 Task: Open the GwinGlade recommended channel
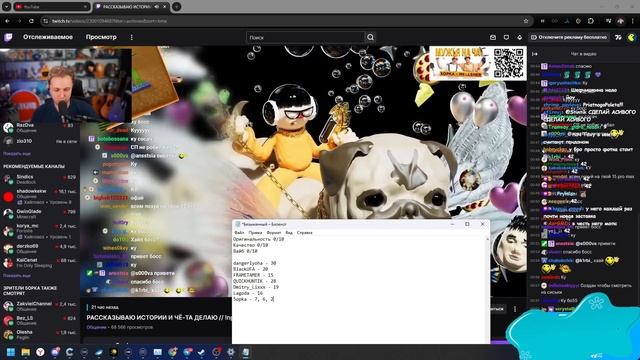click(40, 214)
